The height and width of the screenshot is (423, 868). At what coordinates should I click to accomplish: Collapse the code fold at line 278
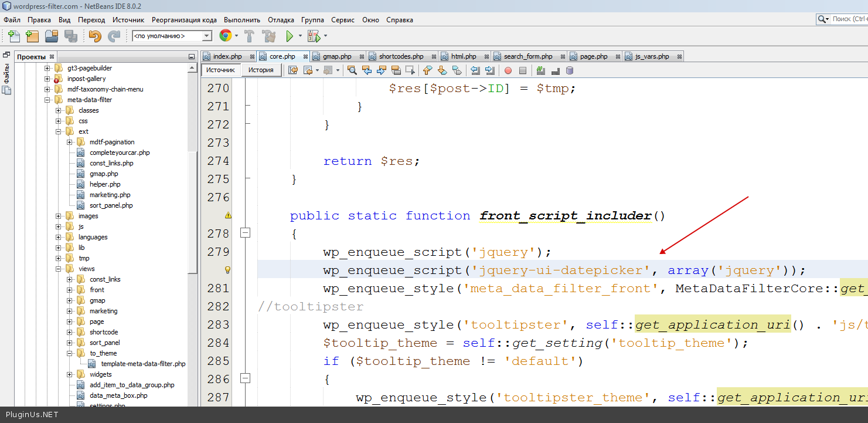(x=246, y=234)
